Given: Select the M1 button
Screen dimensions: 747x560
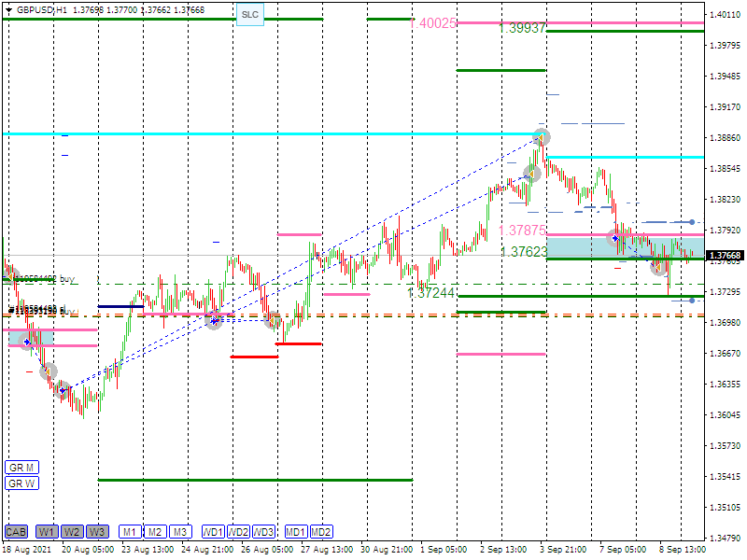Looking at the screenshot, I should [x=130, y=532].
